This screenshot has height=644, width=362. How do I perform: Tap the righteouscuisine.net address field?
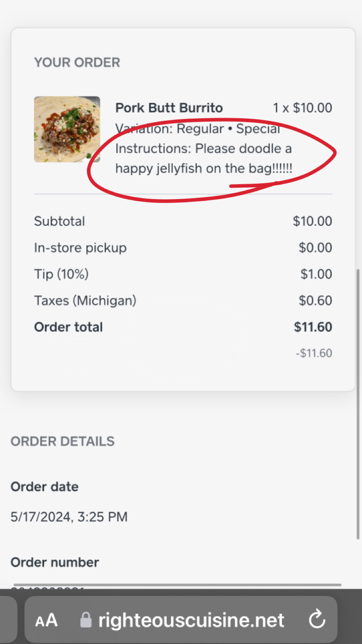(191, 620)
